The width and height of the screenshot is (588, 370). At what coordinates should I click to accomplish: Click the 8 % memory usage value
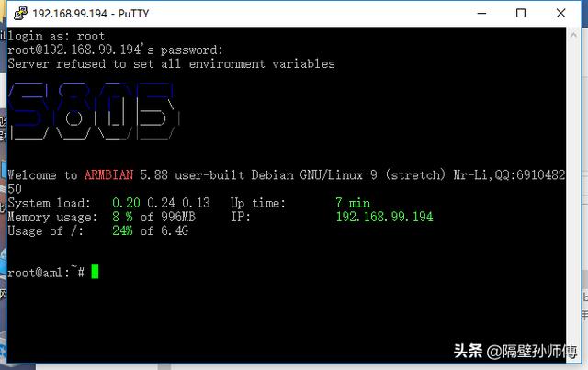(x=122, y=217)
